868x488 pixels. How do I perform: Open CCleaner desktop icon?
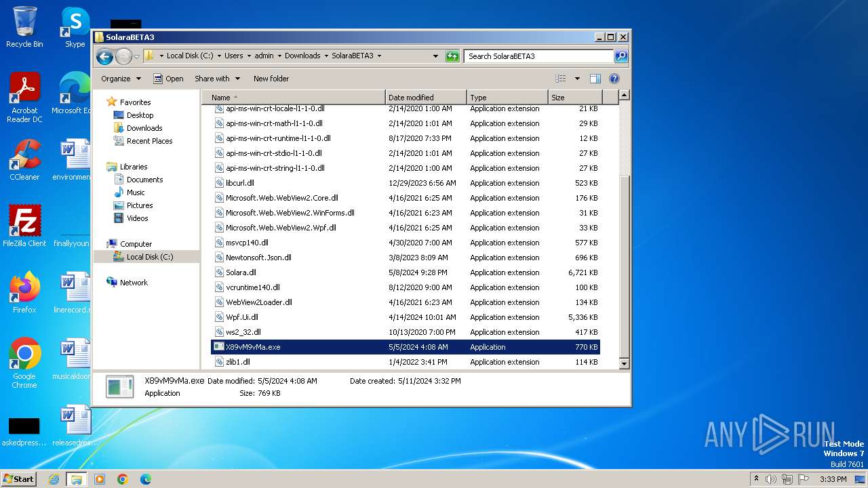tap(24, 160)
